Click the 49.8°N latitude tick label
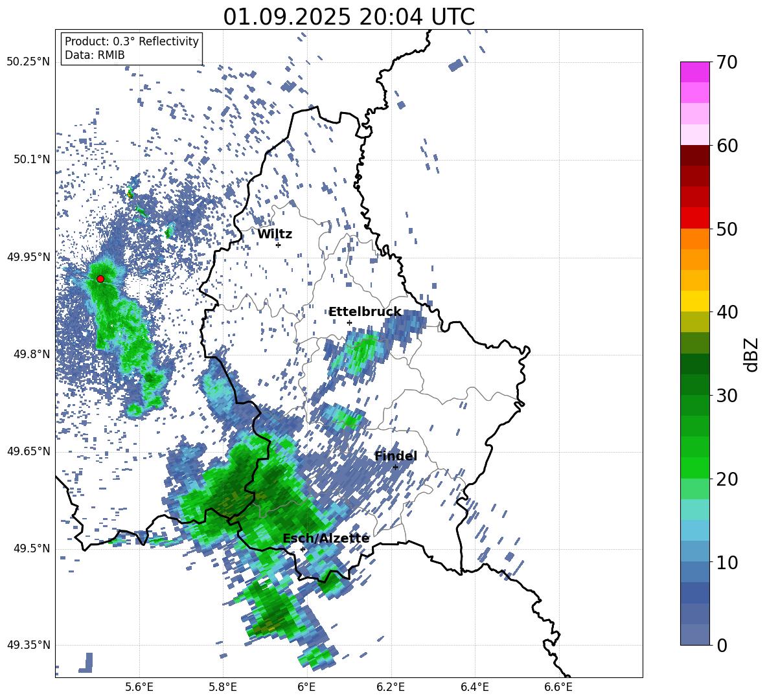 (32, 354)
